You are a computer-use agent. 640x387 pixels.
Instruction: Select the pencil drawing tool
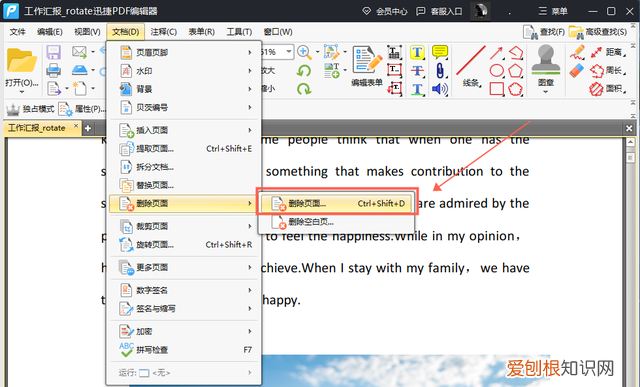pos(577,52)
